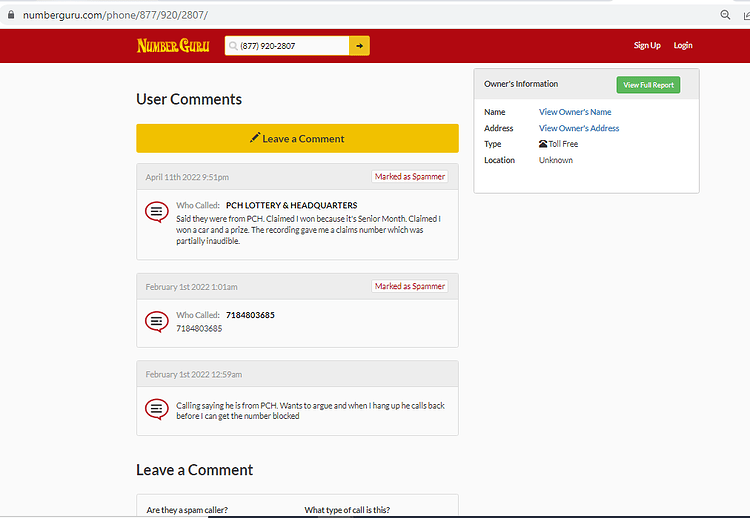The image size is (750, 518).
Task: Click the NumberGuru logo
Action: click(x=173, y=45)
